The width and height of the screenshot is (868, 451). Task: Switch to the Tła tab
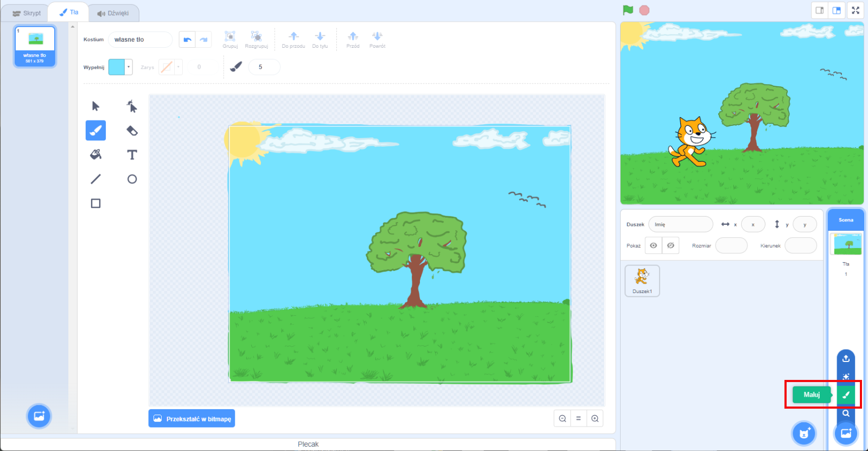click(x=69, y=12)
